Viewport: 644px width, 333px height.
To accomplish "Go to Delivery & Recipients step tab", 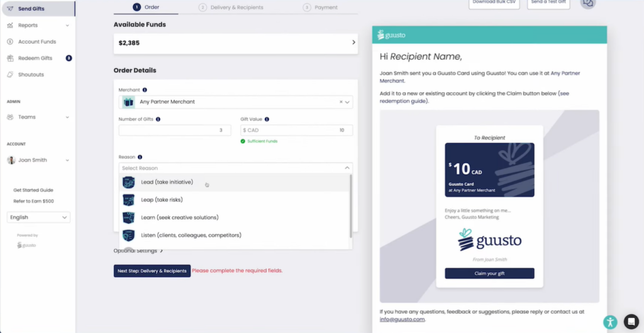I will [231, 8].
